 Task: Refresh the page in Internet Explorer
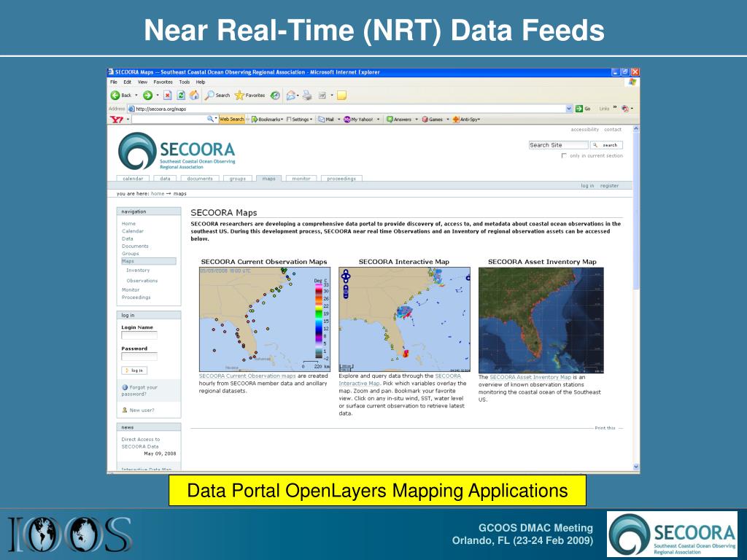(x=181, y=96)
